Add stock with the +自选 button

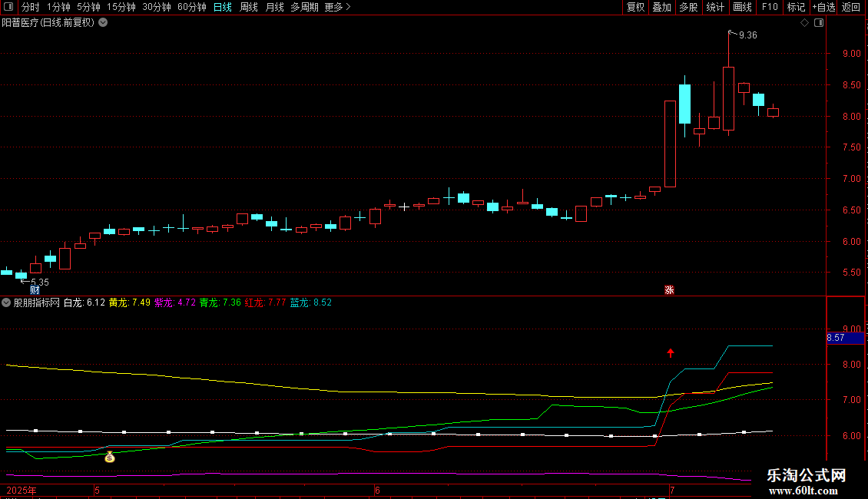click(x=823, y=7)
